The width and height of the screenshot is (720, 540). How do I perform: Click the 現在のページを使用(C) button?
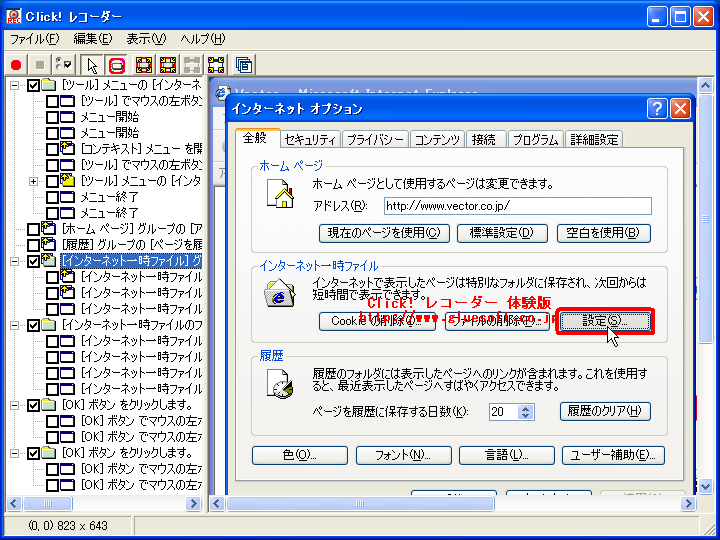384,233
